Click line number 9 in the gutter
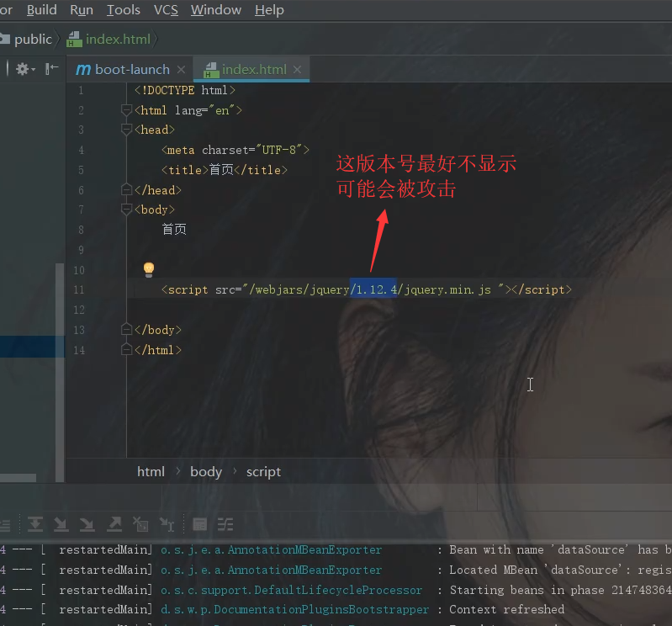The height and width of the screenshot is (626, 672). click(81, 250)
